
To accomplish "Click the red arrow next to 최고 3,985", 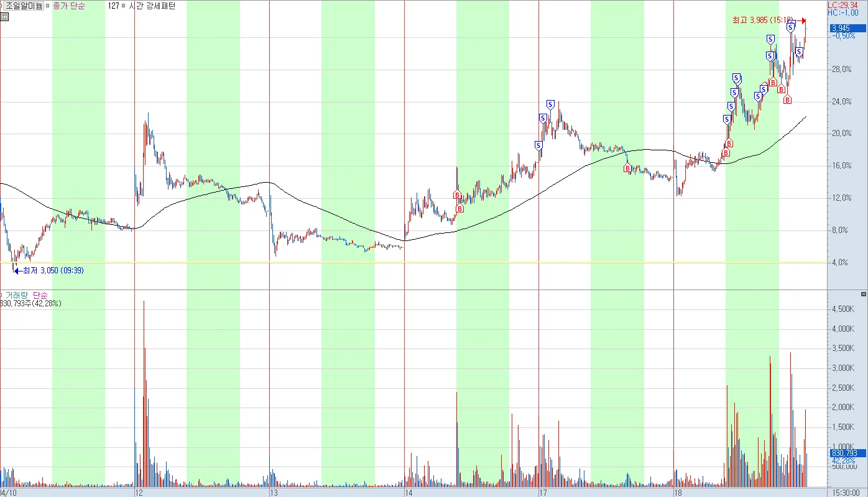I will [801, 21].
